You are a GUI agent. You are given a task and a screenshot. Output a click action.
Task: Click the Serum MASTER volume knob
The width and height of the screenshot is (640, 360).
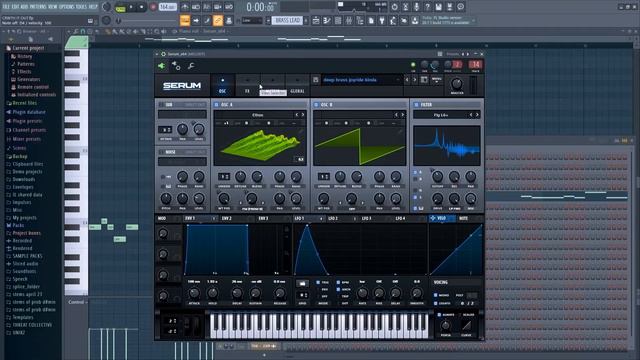tap(457, 84)
